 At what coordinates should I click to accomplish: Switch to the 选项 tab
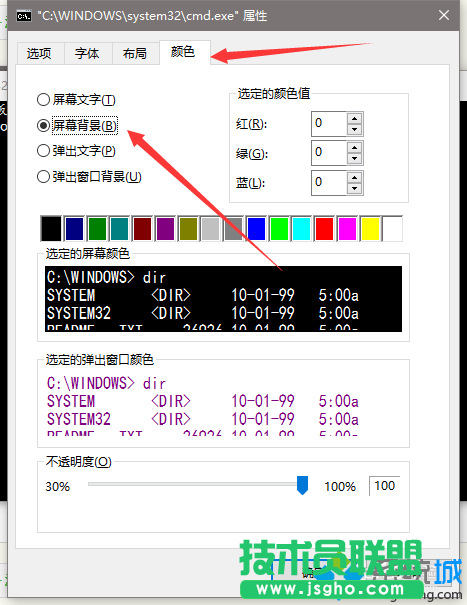[39, 53]
